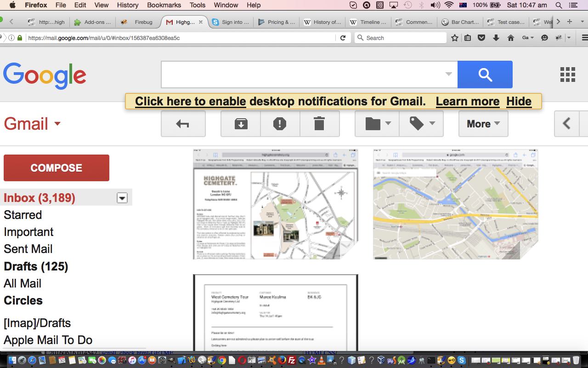Click the Gmail reply back arrow button

183,124
